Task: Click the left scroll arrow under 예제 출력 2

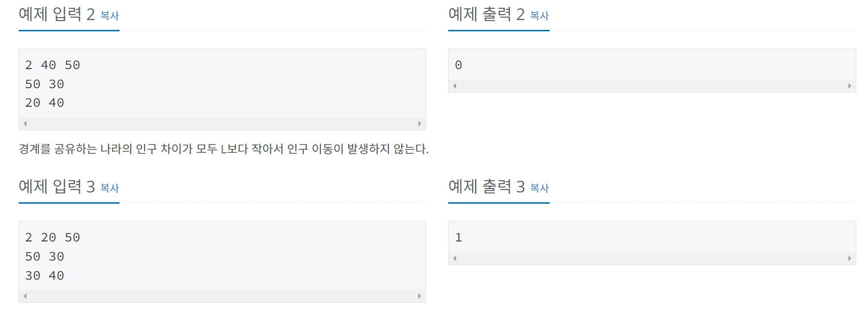Action: coord(454,86)
